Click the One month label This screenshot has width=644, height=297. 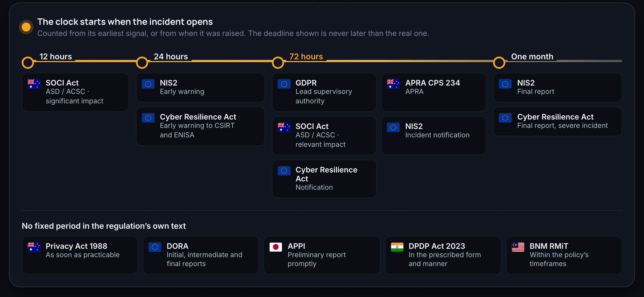coord(532,57)
